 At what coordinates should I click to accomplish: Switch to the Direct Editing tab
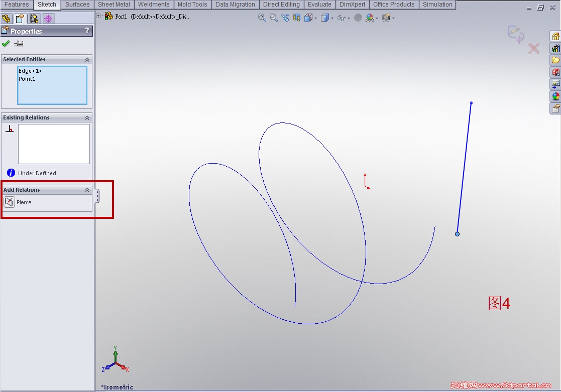click(281, 5)
